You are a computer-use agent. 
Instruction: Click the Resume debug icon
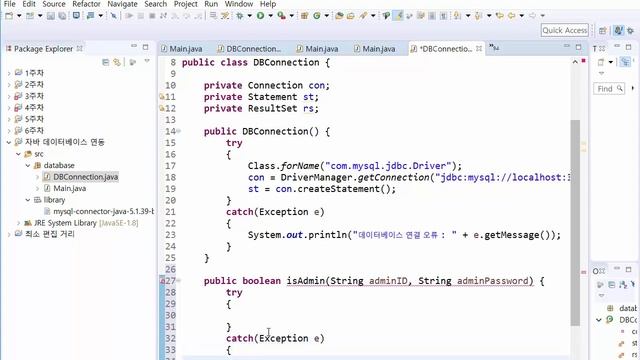(x=129, y=16)
